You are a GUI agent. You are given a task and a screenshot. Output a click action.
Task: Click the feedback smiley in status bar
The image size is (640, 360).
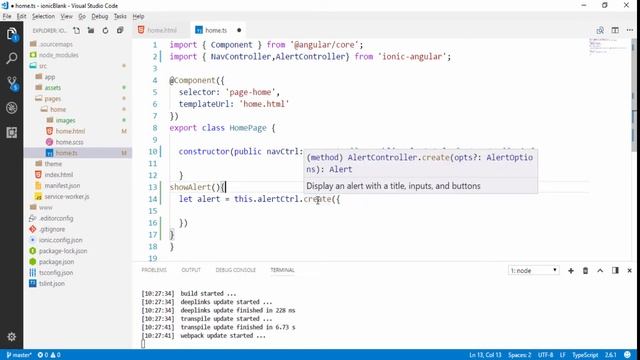[627, 355]
